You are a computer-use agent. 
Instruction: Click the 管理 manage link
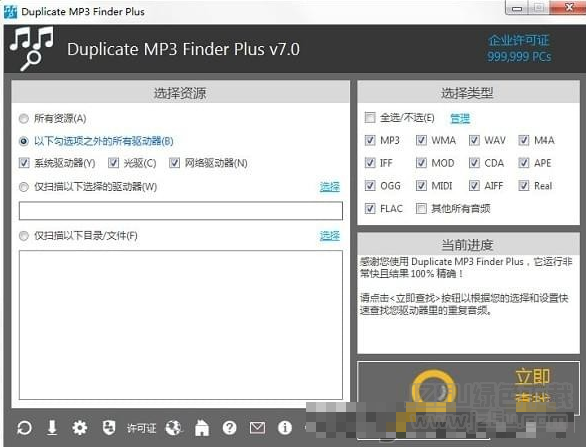460,118
